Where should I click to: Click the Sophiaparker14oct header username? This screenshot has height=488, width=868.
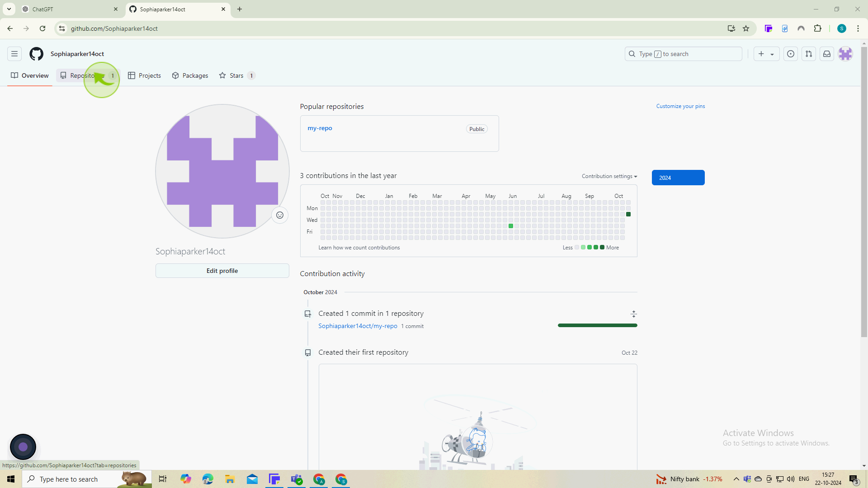point(77,54)
